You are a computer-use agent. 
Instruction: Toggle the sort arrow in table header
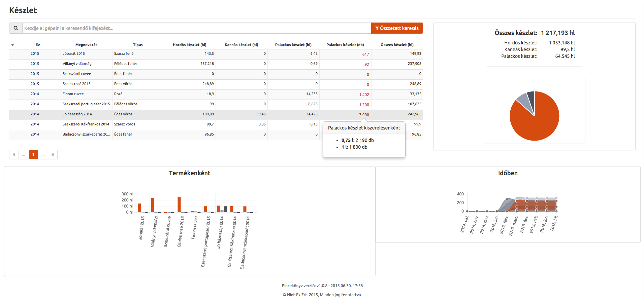(12, 45)
